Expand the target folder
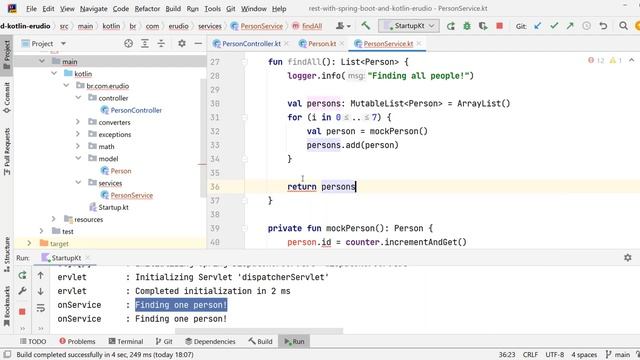Image resolution: width=640 pixels, height=360 pixels. pos(29,243)
